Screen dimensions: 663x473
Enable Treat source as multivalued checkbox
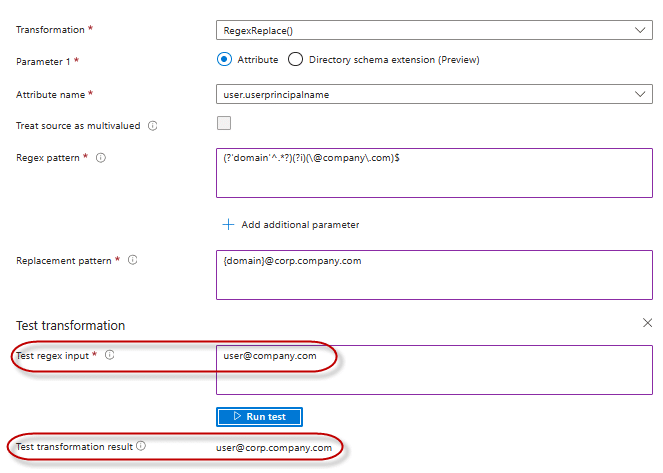tap(224, 124)
